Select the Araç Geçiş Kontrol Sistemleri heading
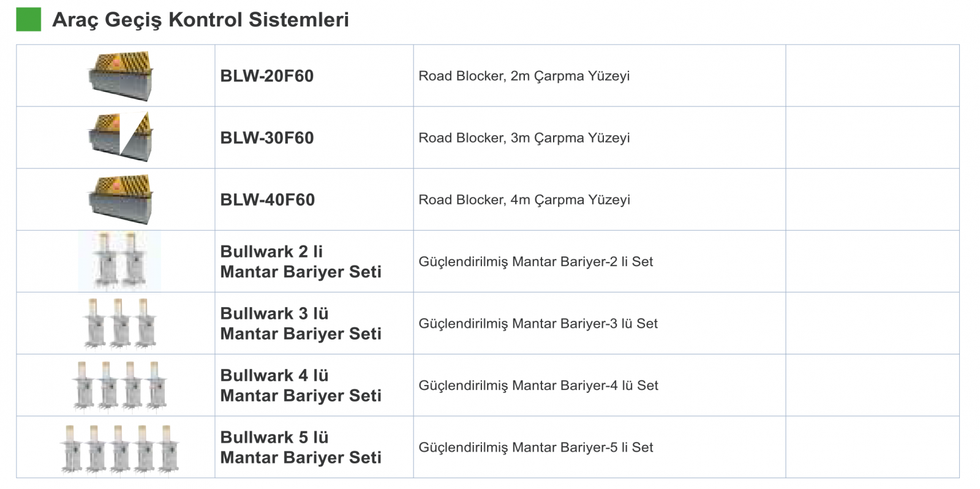This screenshot has height=489, width=980. [x=200, y=20]
